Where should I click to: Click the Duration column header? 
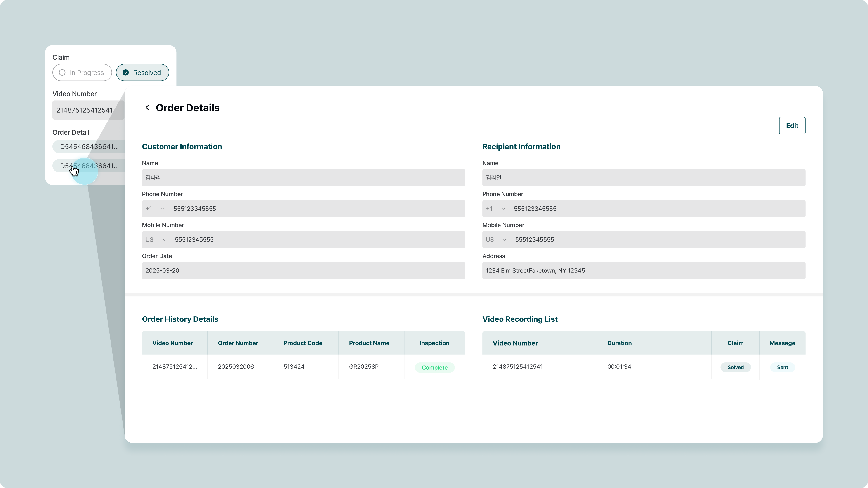tap(619, 343)
